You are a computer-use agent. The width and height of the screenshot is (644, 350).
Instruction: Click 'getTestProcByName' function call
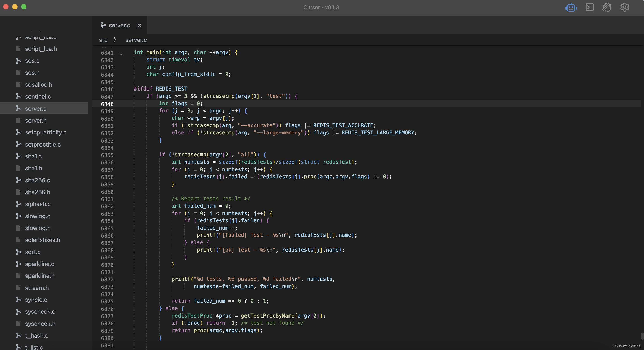(x=267, y=315)
